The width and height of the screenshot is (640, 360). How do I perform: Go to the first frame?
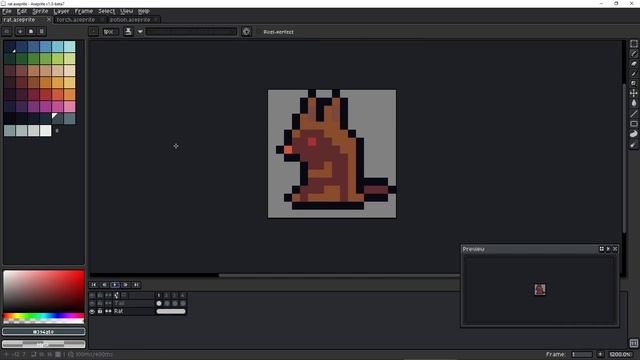click(x=94, y=284)
